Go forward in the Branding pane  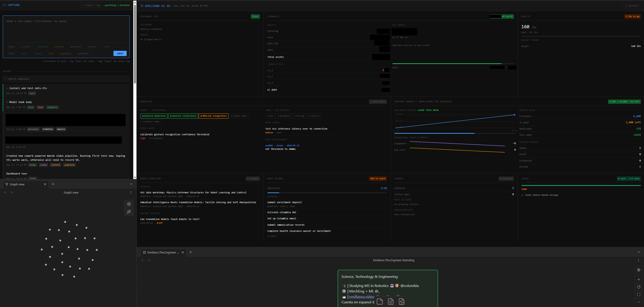[x=149, y=260]
